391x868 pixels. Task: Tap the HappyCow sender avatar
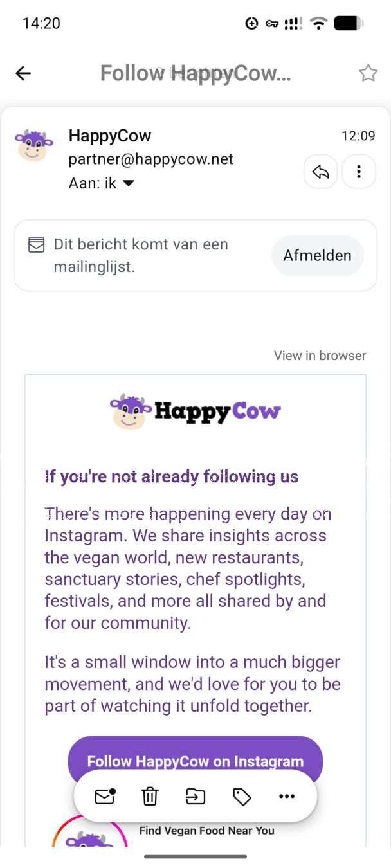34,145
